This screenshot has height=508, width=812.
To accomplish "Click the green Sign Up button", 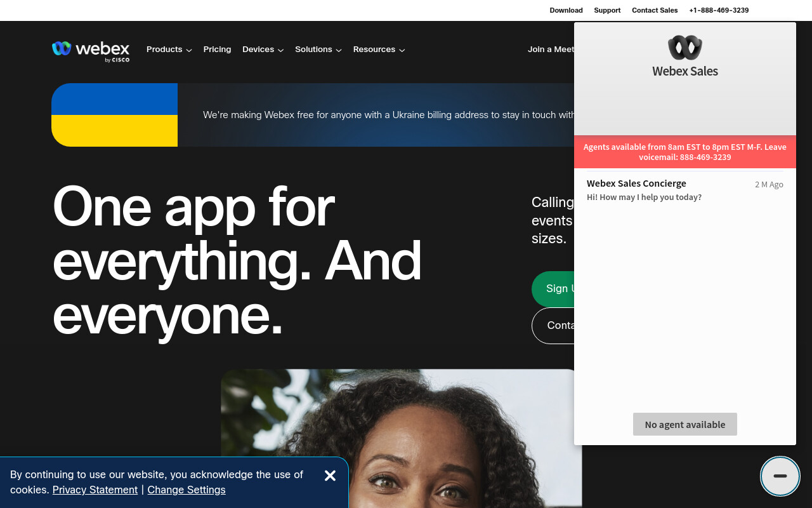I will 553,289.
